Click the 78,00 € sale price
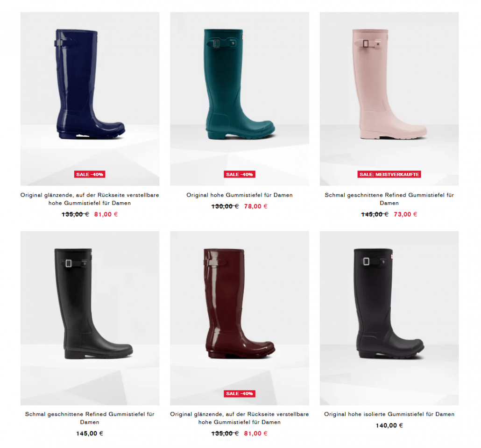Image resolution: width=481 pixels, height=448 pixels. coord(256,206)
